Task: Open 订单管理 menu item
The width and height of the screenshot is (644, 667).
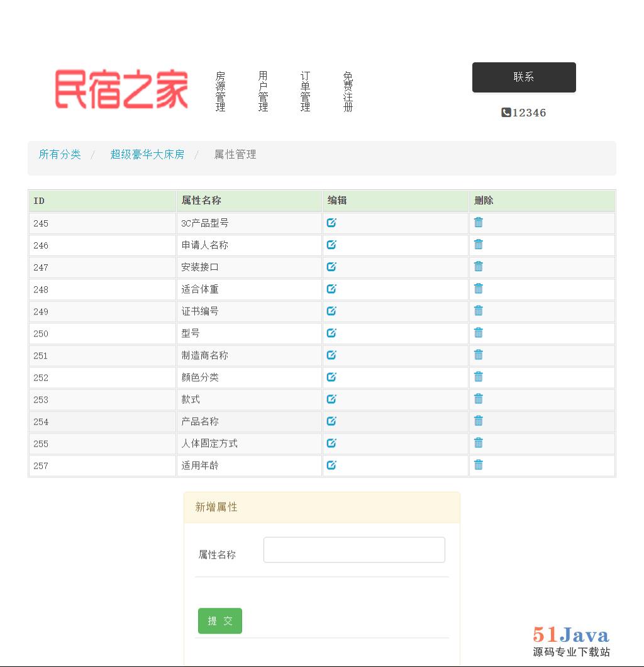Action: click(305, 92)
